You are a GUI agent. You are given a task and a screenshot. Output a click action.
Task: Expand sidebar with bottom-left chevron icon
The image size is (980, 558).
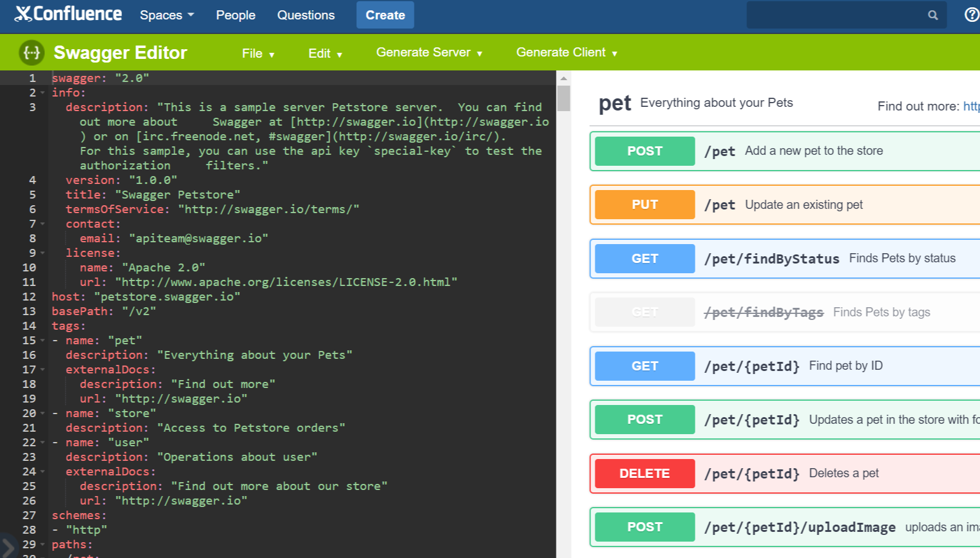pyautogui.click(x=7, y=546)
